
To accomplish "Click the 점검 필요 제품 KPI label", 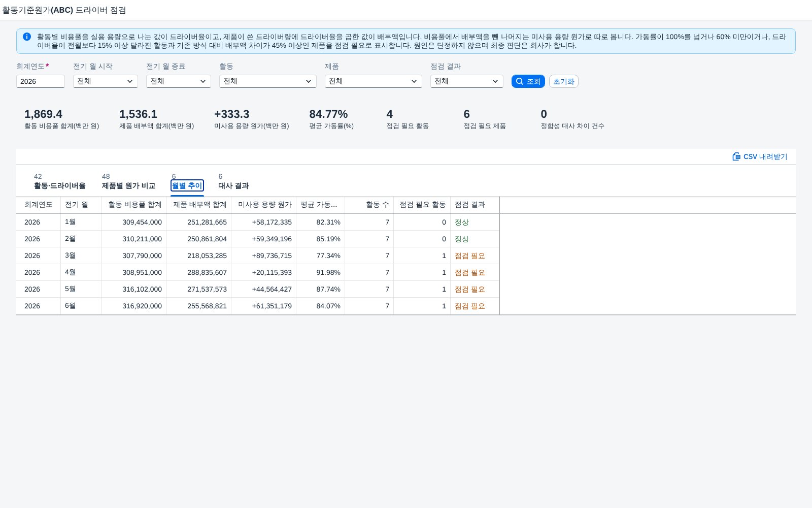I will [x=485, y=126].
